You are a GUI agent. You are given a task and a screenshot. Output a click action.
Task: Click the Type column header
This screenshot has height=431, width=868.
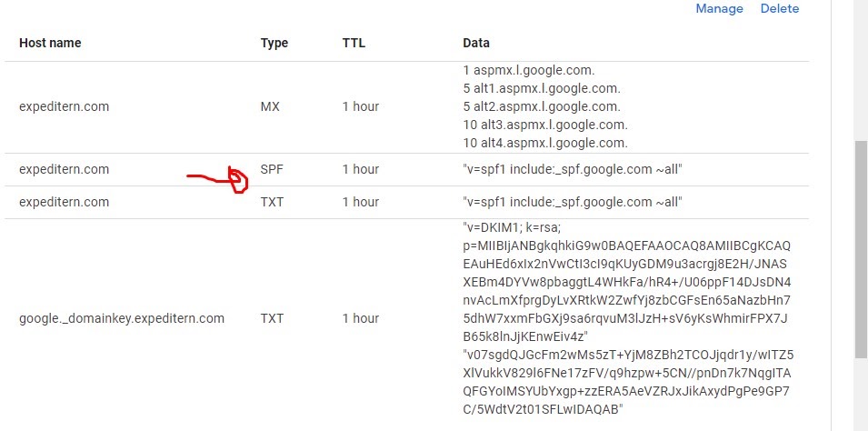coord(274,43)
